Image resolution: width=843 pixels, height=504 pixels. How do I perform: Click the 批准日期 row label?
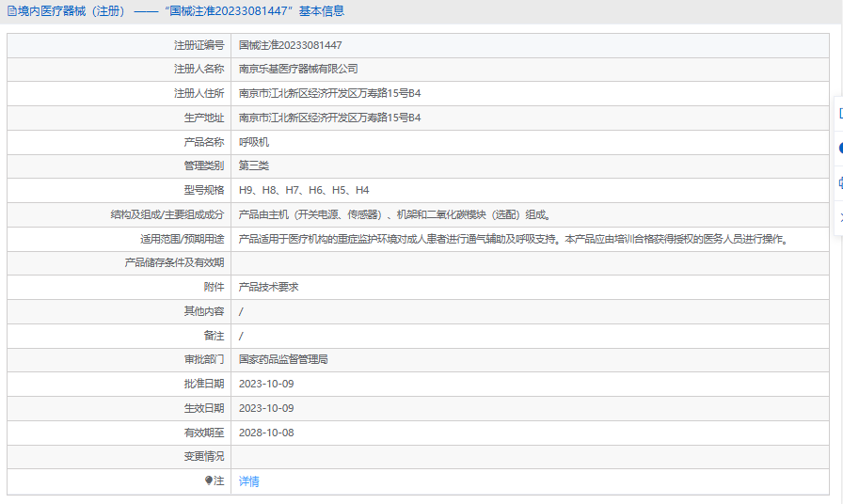click(204, 385)
